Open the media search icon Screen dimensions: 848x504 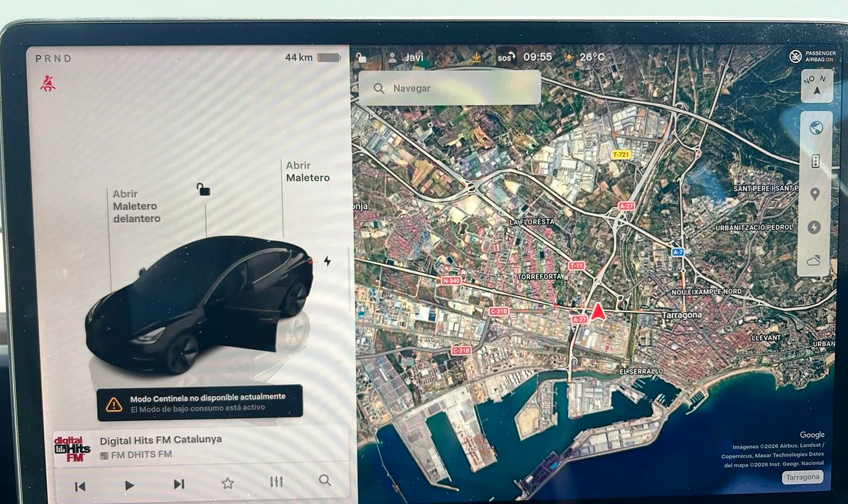coord(324,480)
